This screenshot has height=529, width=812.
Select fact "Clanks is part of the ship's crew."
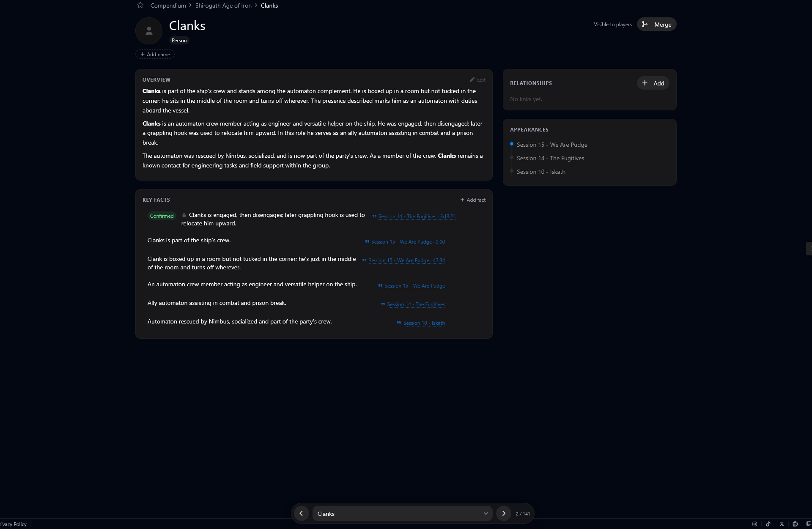[x=189, y=240]
